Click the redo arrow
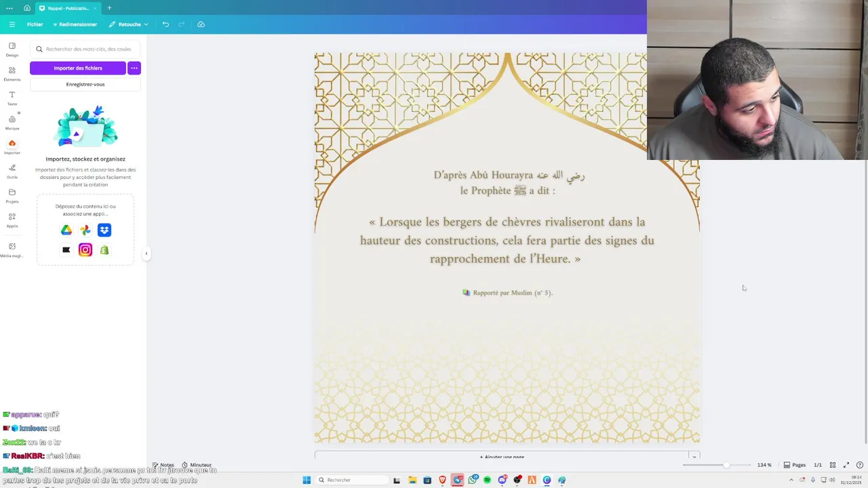This screenshot has width=868, height=488. 181,24
